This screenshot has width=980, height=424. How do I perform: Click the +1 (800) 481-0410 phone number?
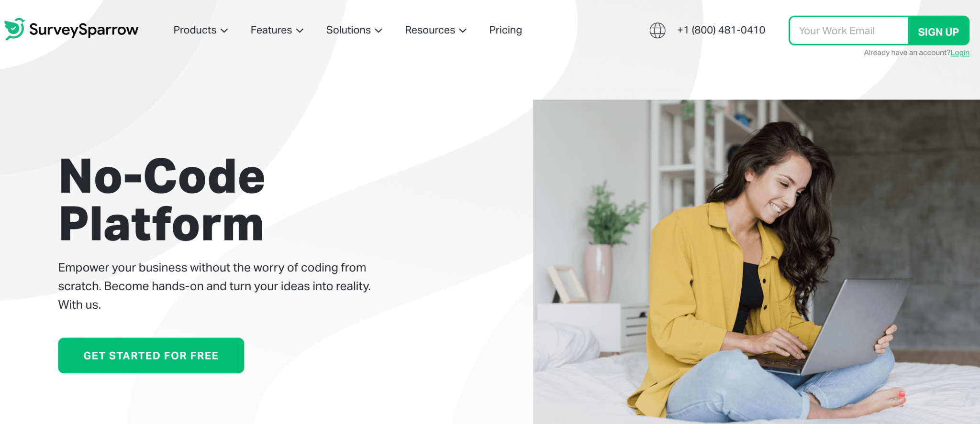coord(721,30)
